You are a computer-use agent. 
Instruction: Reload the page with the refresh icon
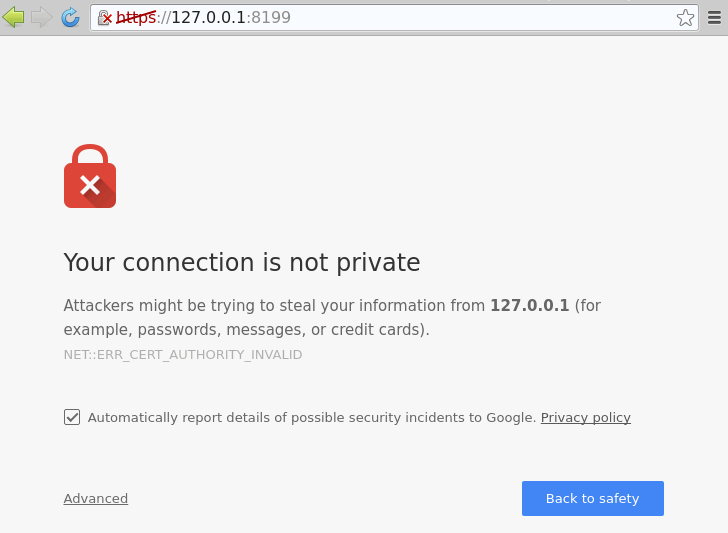(x=70, y=17)
